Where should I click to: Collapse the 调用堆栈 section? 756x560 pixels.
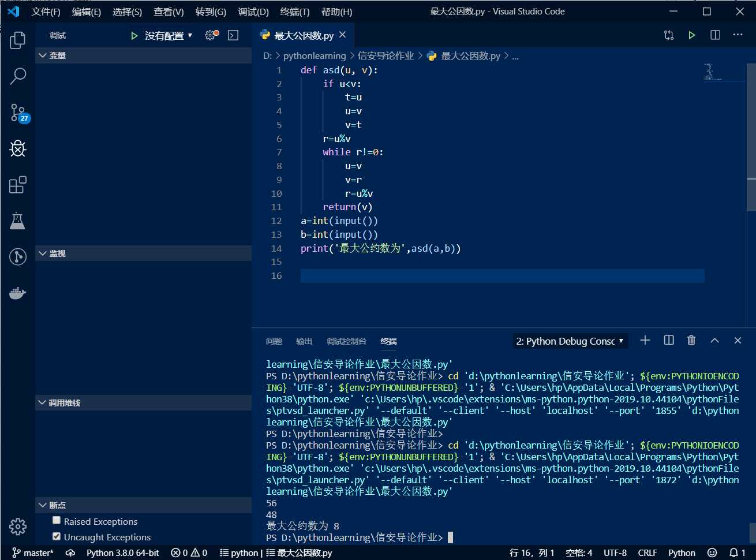coord(143,403)
